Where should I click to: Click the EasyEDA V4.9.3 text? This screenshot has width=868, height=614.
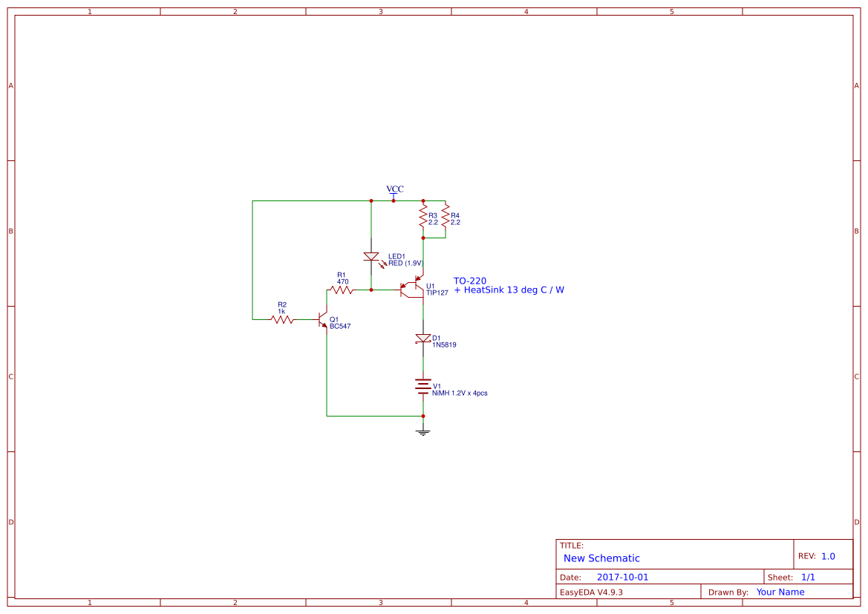point(592,592)
